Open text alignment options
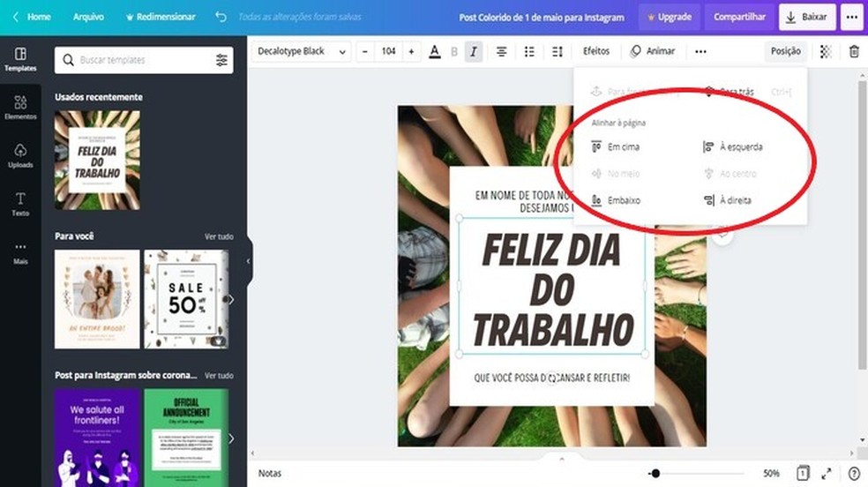Viewport: 868px width, 487px height. (x=501, y=52)
